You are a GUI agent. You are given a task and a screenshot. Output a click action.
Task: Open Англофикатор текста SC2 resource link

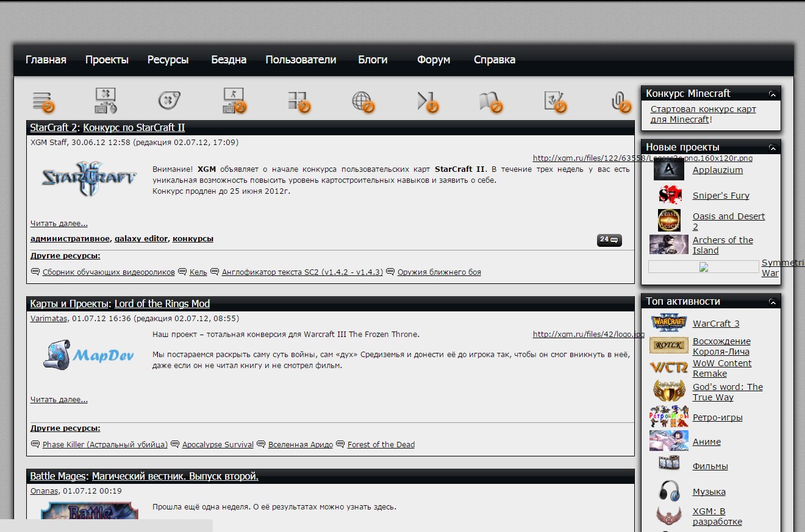tap(302, 272)
